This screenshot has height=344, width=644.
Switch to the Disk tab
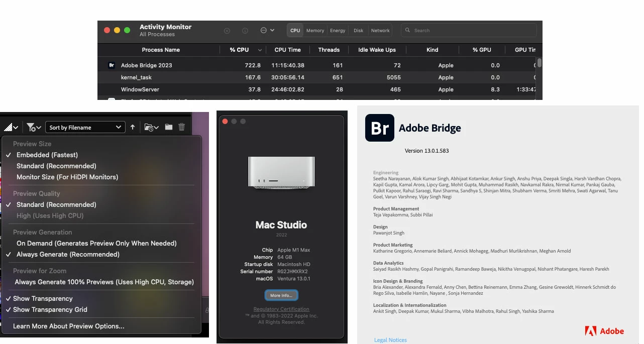tap(358, 31)
